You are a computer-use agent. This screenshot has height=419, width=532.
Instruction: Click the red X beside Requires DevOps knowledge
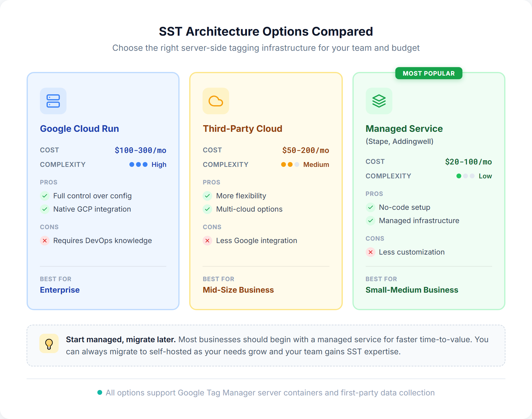pos(44,241)
